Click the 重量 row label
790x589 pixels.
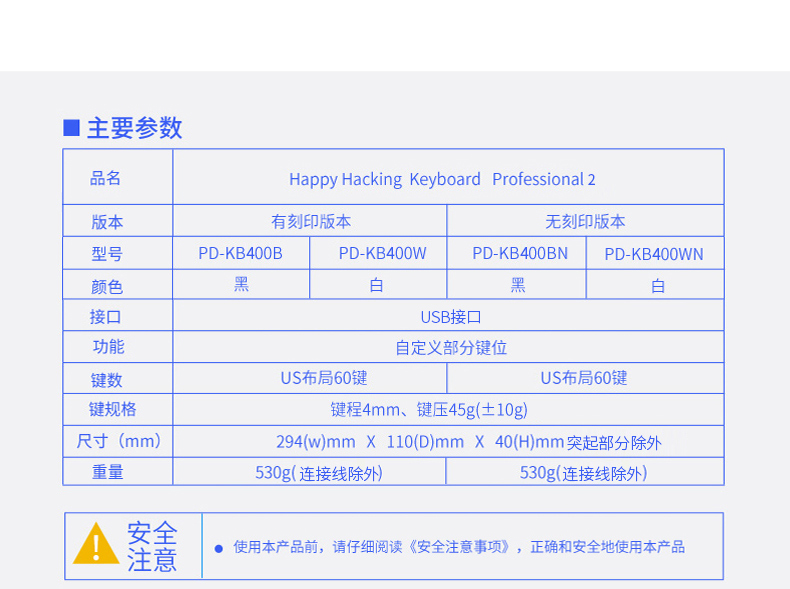point(108,472)
